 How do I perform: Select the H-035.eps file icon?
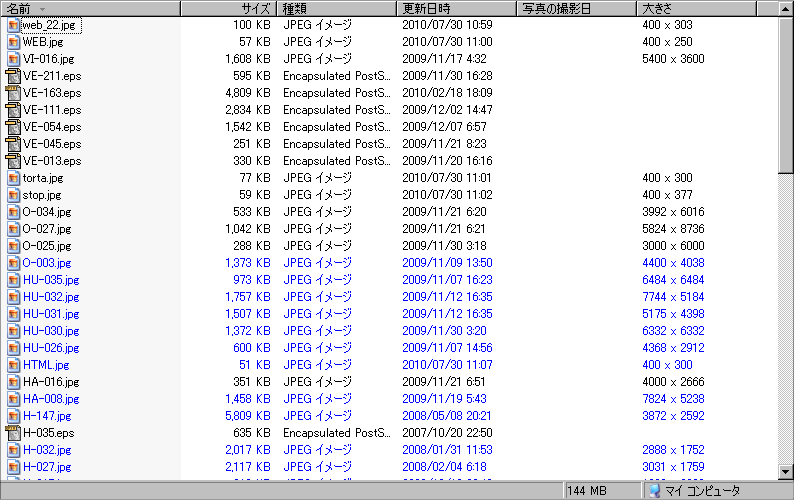tap(13, 433)
